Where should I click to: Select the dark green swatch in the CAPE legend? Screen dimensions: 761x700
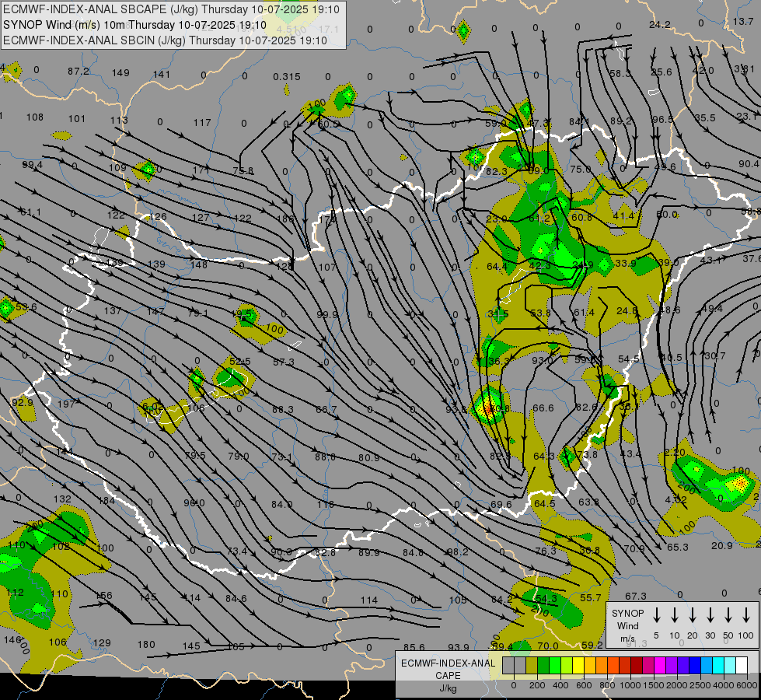543,666
